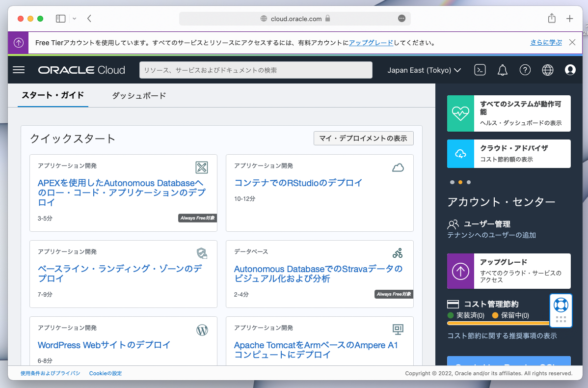Click the language globe icon
Screen dimensions: 588x388
[548, 70]
